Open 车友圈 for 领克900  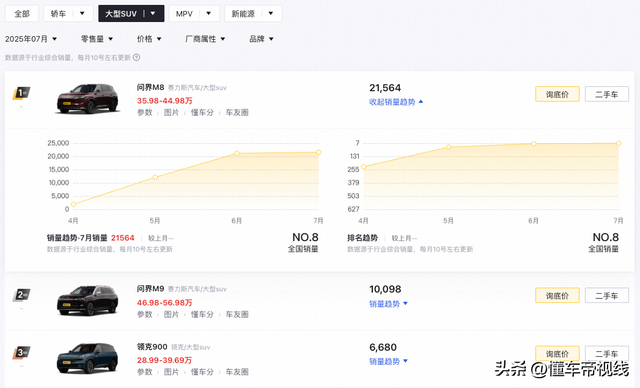237,372
